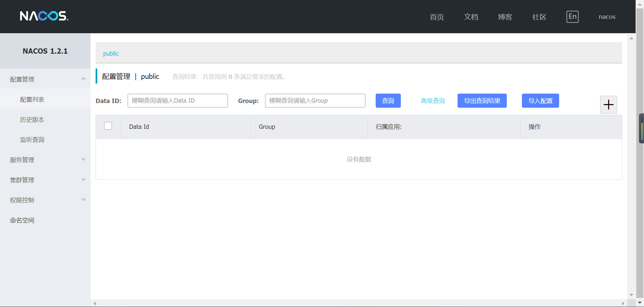Open the 文档 menu item

tap(471, 17)
